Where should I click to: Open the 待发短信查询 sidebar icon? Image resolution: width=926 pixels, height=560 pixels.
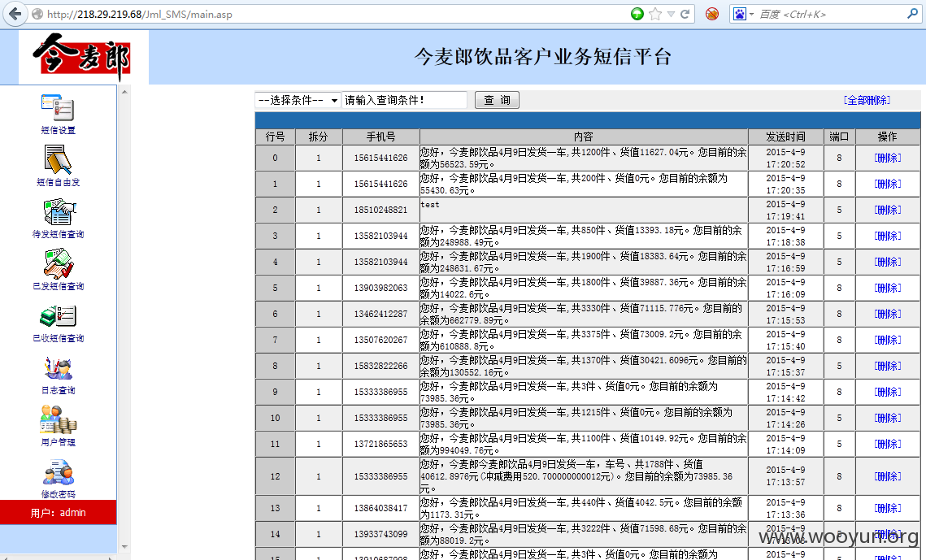tap(58, 212)
